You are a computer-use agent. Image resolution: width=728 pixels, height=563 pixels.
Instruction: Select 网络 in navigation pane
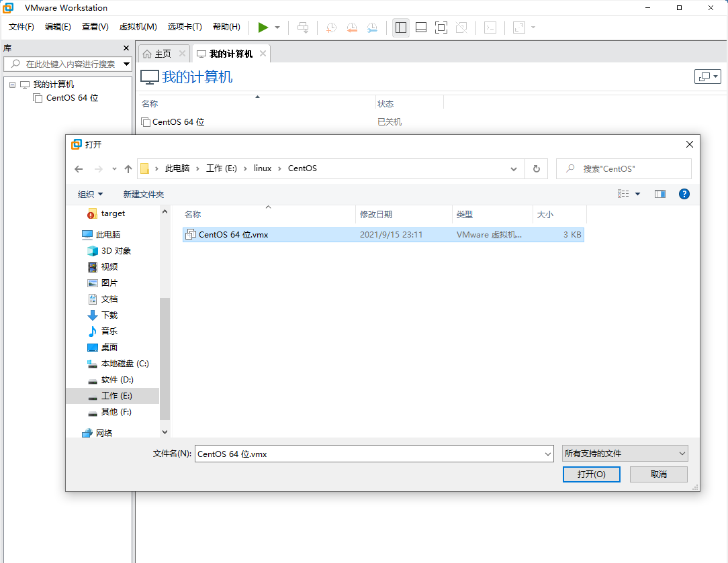(97, 433)
